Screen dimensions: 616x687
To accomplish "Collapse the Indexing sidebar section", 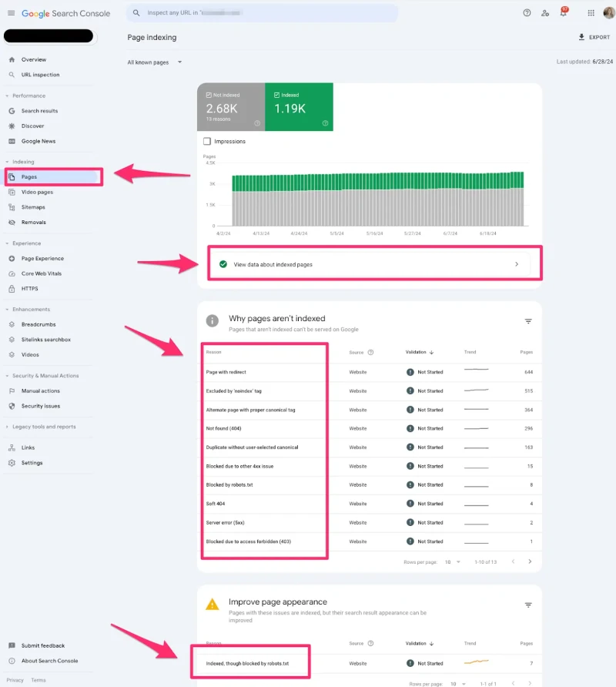I will point(7,162).
